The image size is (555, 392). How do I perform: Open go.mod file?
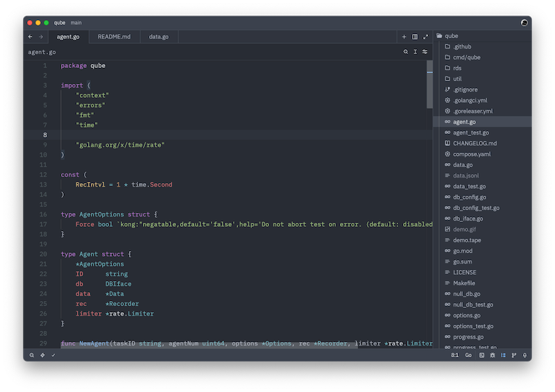pos(482,250)
